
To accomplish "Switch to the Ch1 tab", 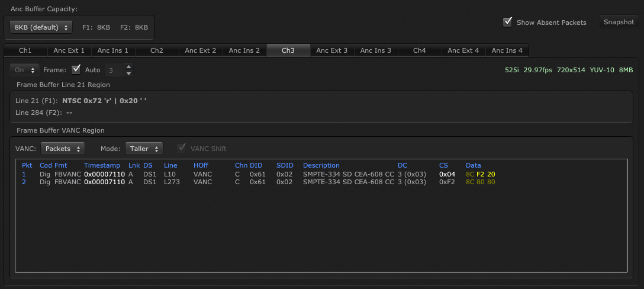I will click(25, 50).
